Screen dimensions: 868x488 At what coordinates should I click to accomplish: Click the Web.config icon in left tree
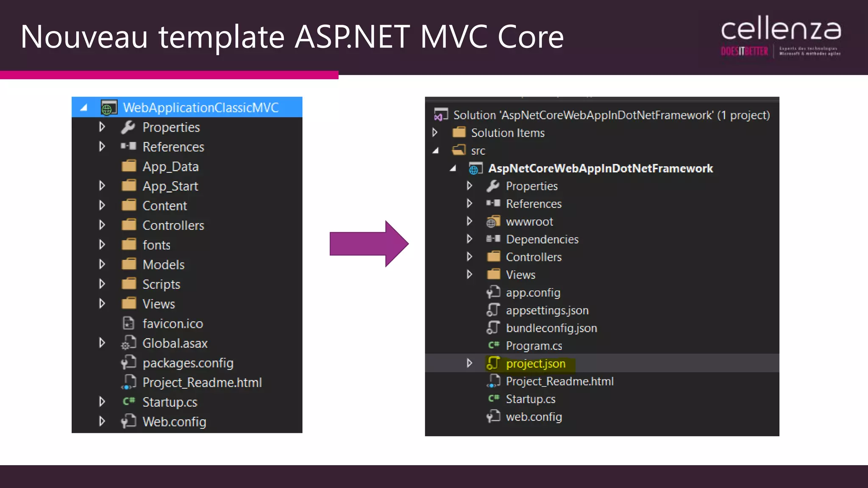coord(129,421)
